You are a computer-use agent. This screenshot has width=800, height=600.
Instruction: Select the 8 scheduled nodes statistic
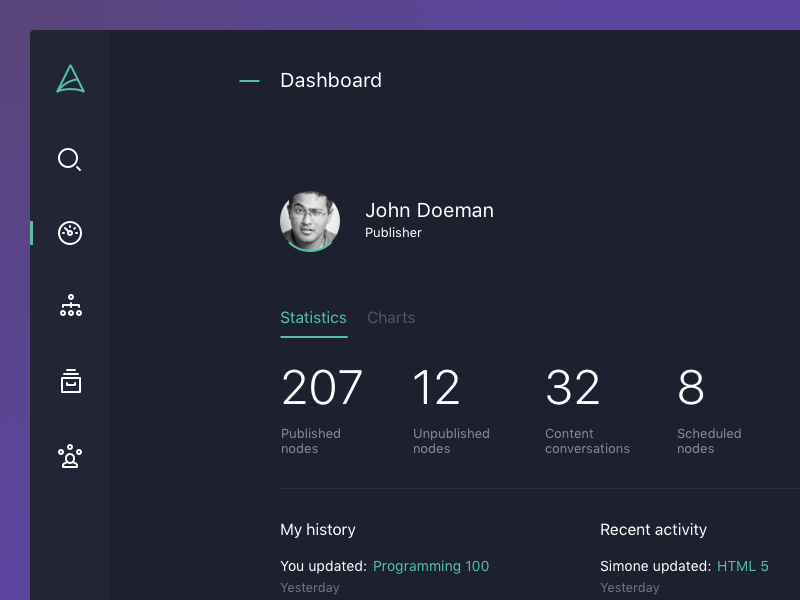click(691, 388)
